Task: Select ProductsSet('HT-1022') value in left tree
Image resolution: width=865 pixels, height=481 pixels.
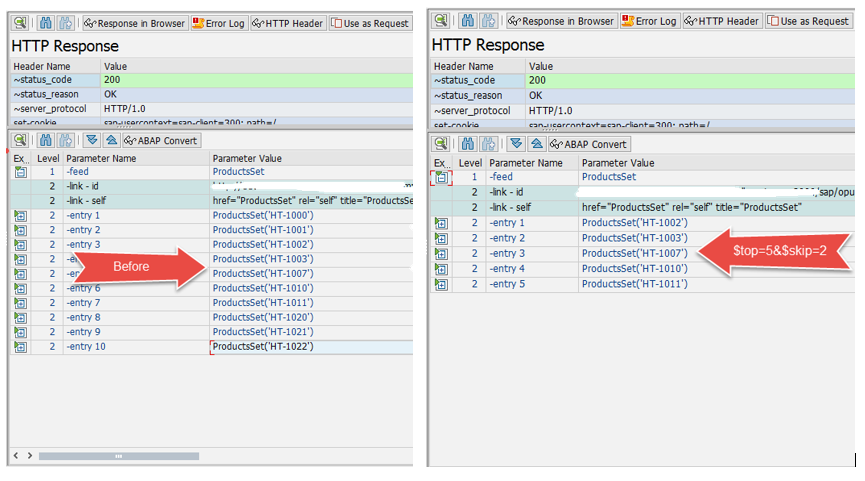Action: (x=263, y=347)
